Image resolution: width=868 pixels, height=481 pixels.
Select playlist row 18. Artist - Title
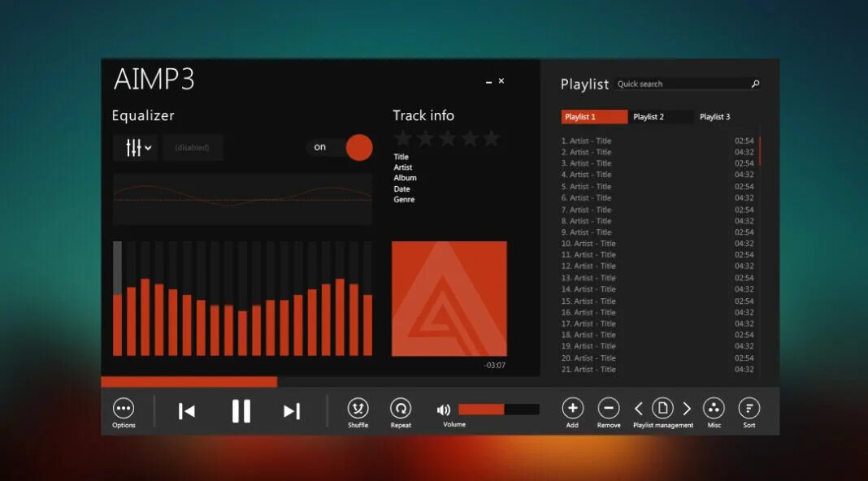click(x=658, y=335)
